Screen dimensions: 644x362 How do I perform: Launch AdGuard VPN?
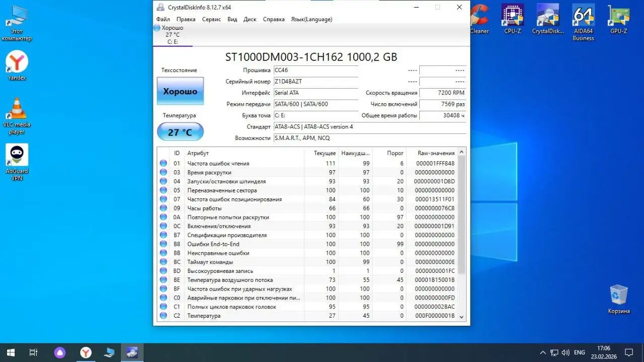17,154
